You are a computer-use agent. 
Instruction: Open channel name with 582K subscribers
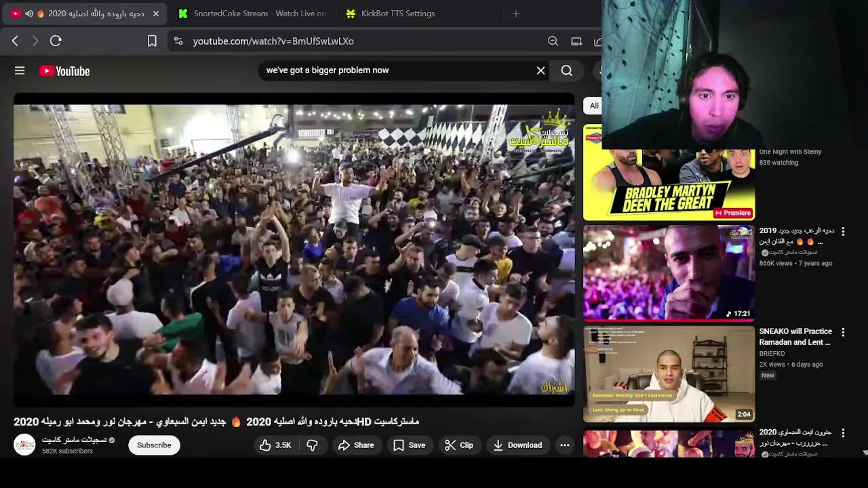[75, 440]
